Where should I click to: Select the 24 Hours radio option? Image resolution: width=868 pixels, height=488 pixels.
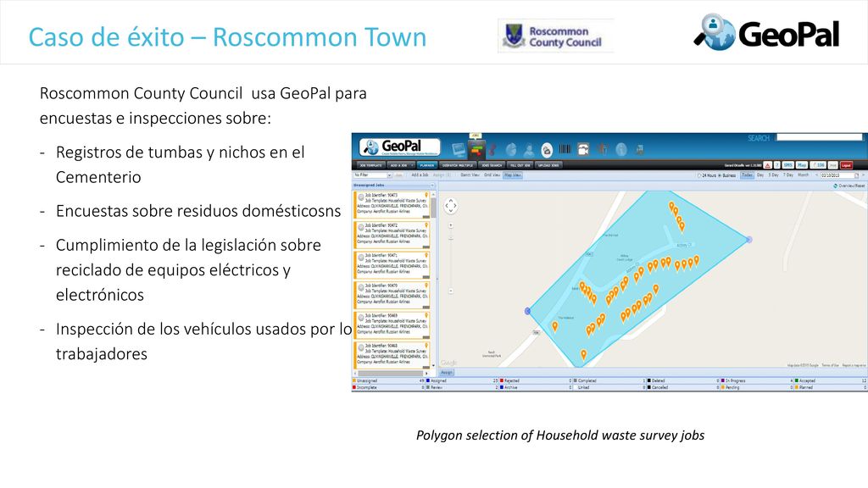(698, 175)
